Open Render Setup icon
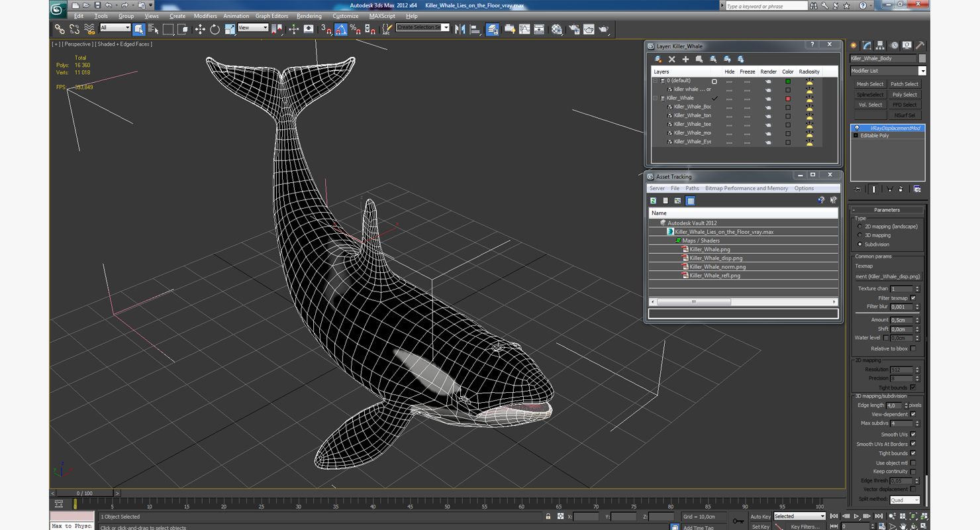 (x=573, y=29)
